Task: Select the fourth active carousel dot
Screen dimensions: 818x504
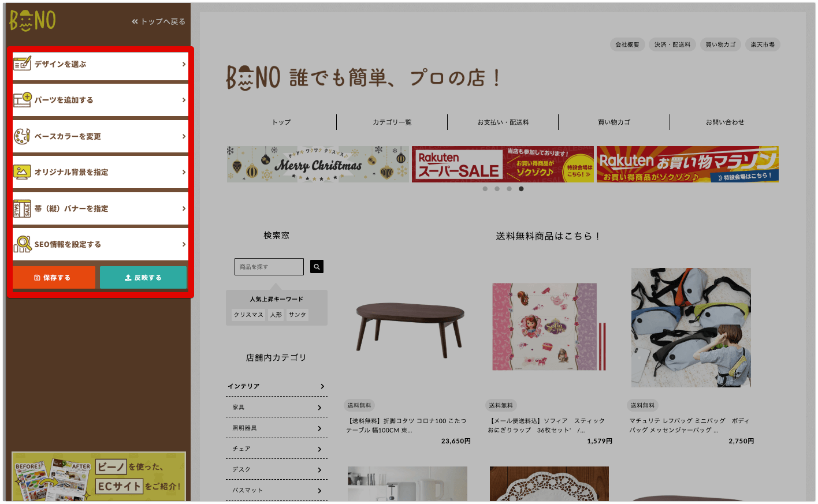Action: pos(521,189)
